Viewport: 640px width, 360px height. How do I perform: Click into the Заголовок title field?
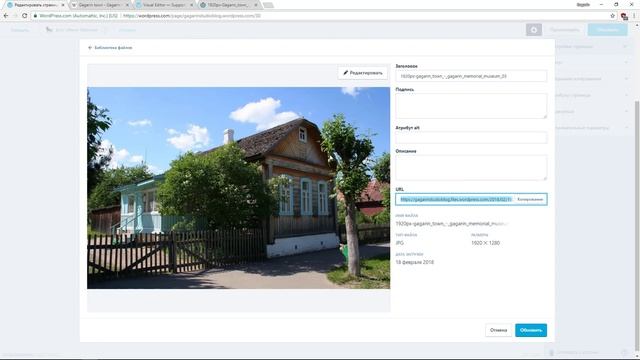point(471,76)
